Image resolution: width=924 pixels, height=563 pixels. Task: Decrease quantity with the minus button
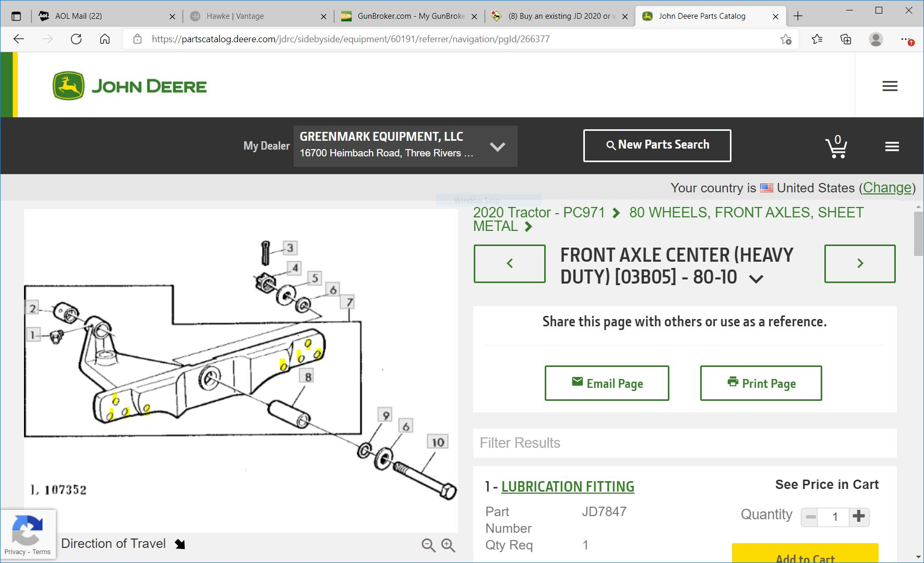[x=810, y=517]
